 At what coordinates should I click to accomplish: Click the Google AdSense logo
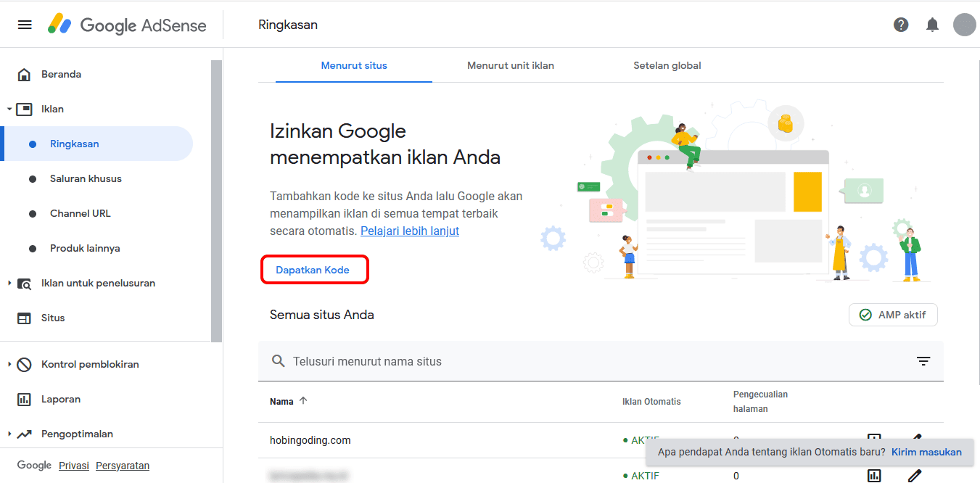point(127,25)
